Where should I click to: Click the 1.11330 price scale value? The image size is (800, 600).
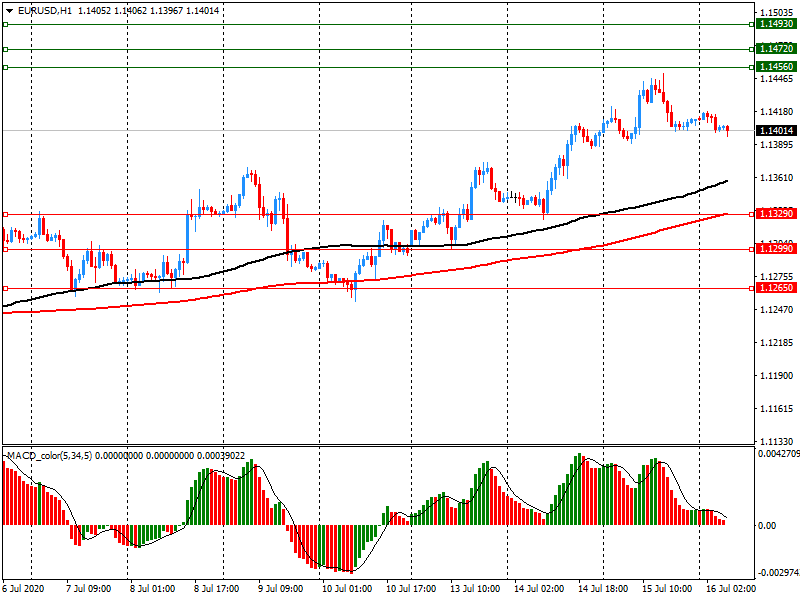pyautogui.click(x=777, y=441)
